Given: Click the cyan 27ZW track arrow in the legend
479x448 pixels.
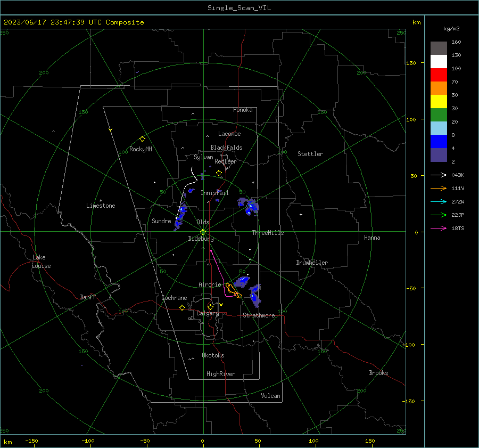Looking at the screenshot, I should (439, 201).
